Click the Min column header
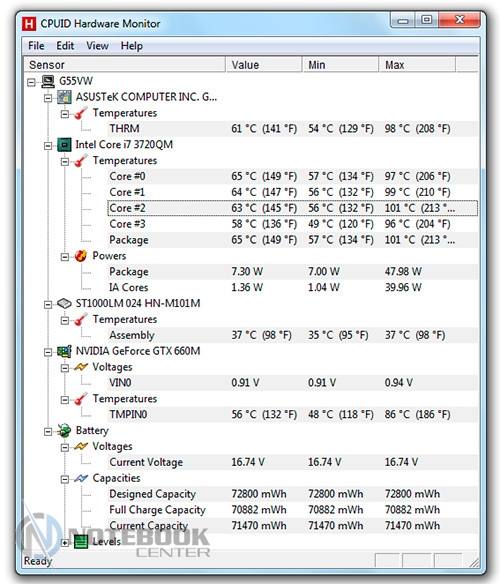Image resolution: width=500 pixels, height=584 pixels. click(x=341, y=65)
